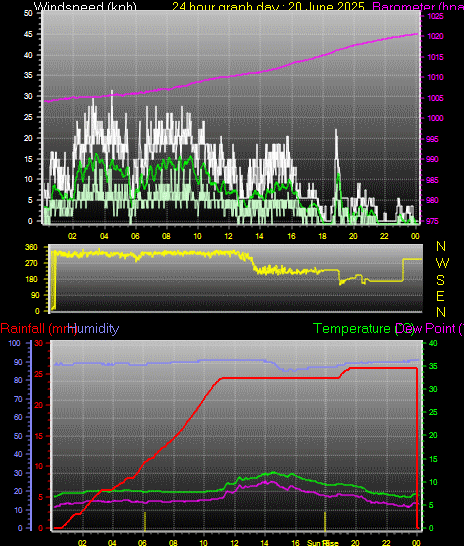Click hour 12 on the windspeed chart's time axis
Image resolution: width=464 pixels, height=546 pixels.
(x=228, y=236)
